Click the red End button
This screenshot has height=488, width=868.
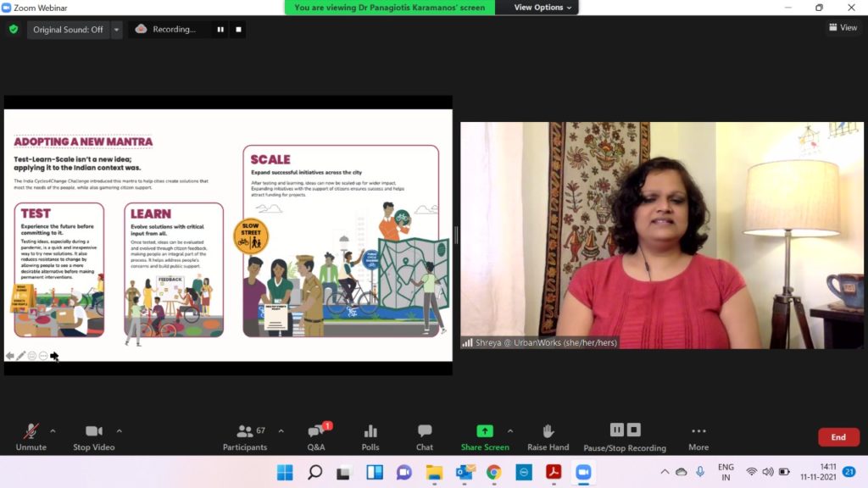pyautogui.click(x=837, y=437)
